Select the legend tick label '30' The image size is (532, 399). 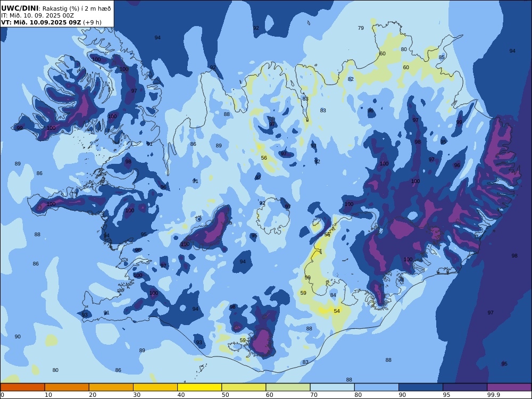[x=136, y=395]
